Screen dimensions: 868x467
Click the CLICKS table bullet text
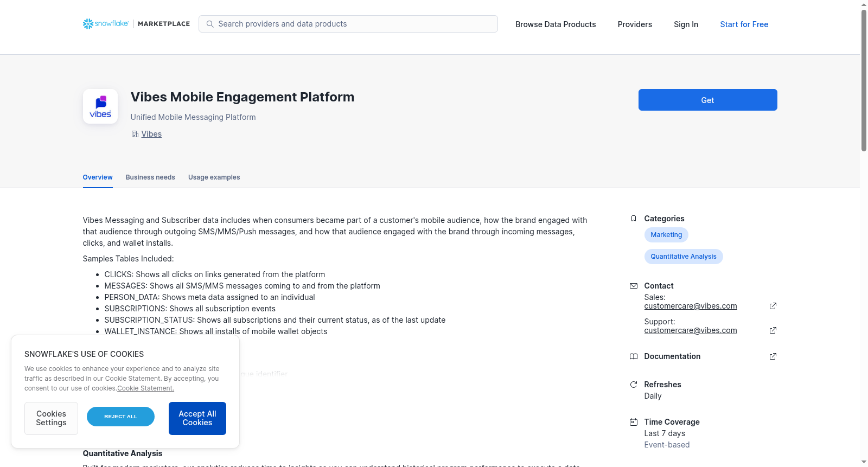(215, 274)
